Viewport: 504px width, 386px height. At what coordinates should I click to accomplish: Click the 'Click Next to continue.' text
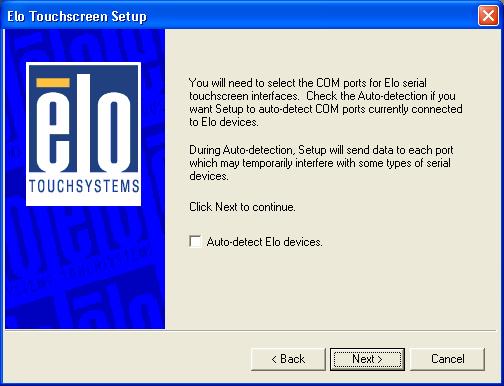click(x=242, y=207)
